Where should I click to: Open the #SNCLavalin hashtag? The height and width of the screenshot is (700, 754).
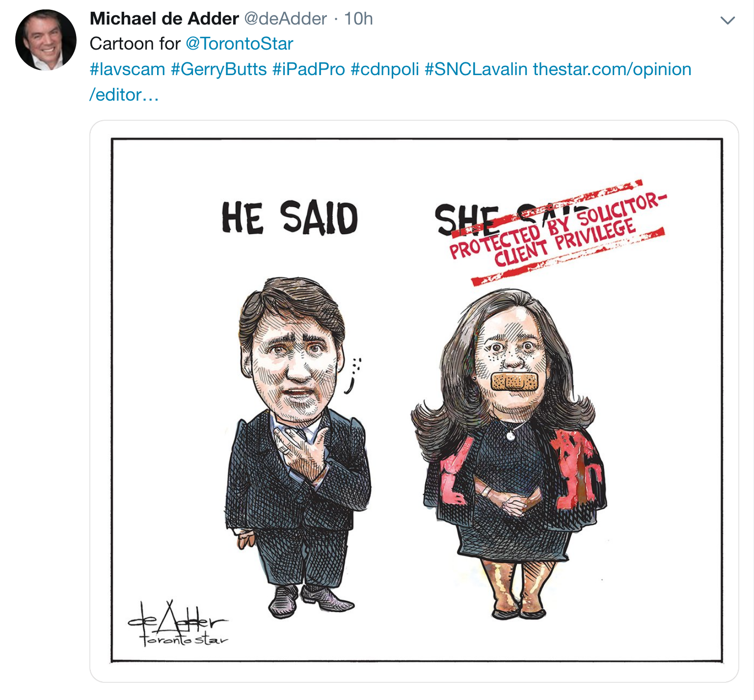[x=476, y=69]
